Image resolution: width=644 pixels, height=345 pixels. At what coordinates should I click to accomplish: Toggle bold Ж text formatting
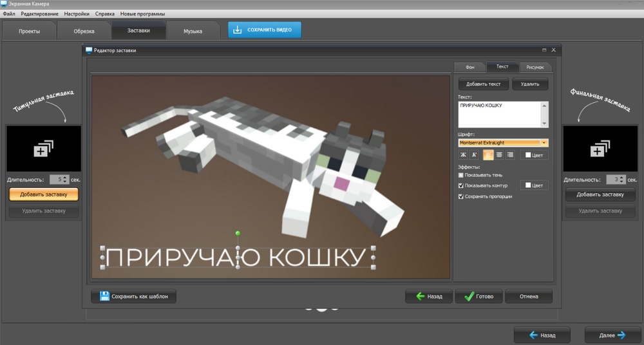pos(463,155)
